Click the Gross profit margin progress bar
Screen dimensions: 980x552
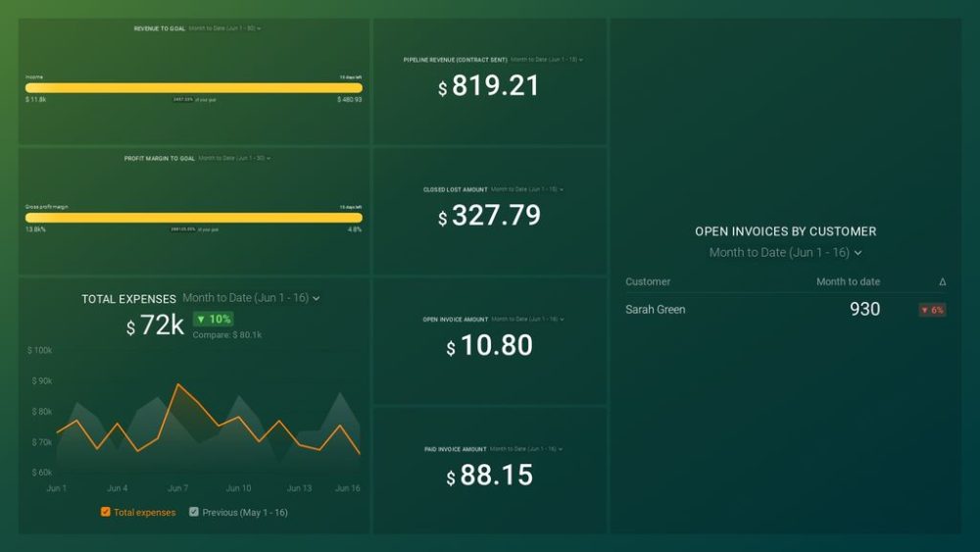193,218
